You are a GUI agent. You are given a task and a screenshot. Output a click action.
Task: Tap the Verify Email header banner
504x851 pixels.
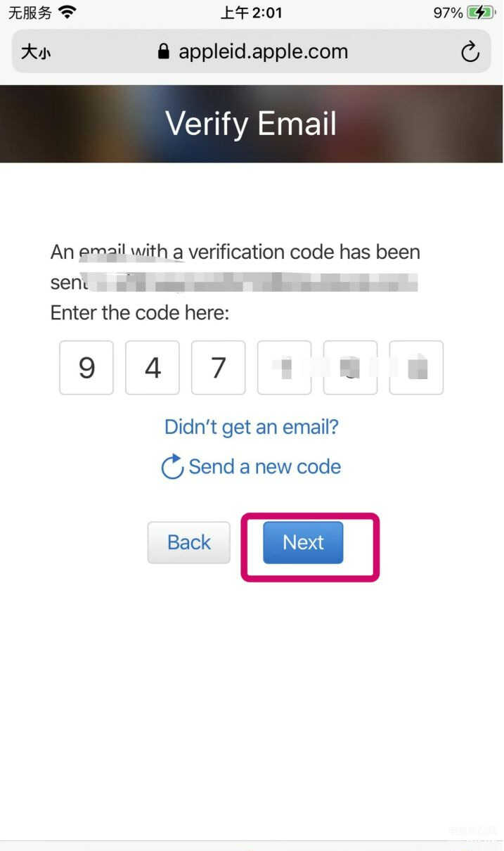252,124
